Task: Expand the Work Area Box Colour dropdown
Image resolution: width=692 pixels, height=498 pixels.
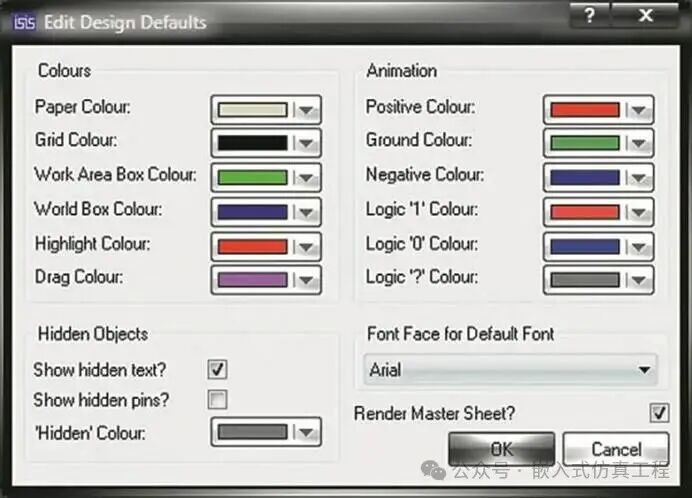Action: tap(306, 177)
